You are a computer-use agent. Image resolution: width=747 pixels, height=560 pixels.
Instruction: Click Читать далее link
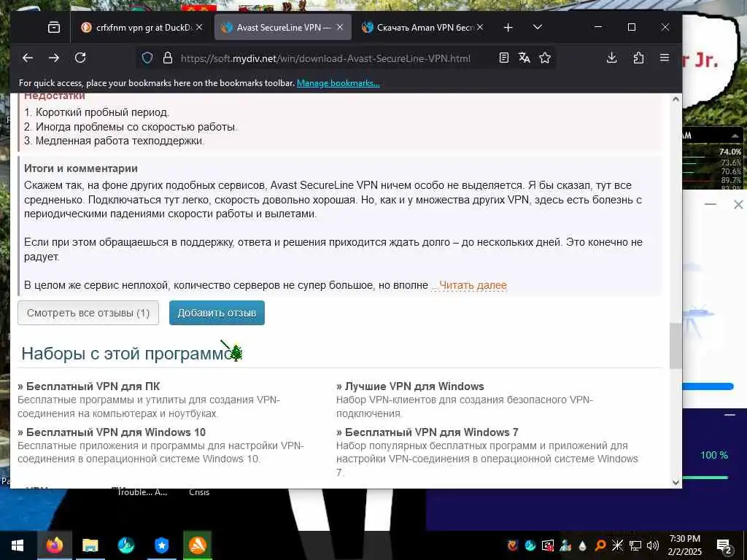(473, 285)
